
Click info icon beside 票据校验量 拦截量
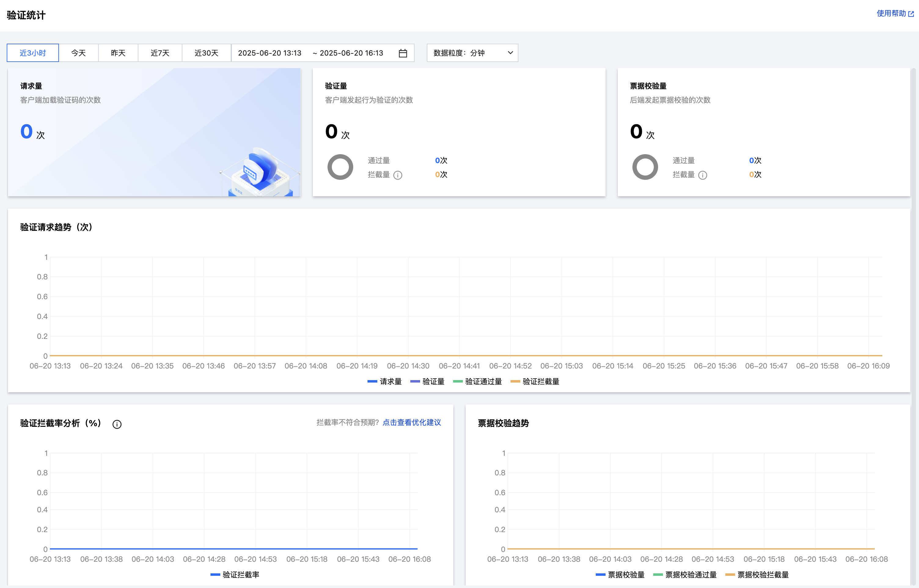(702, 175)
